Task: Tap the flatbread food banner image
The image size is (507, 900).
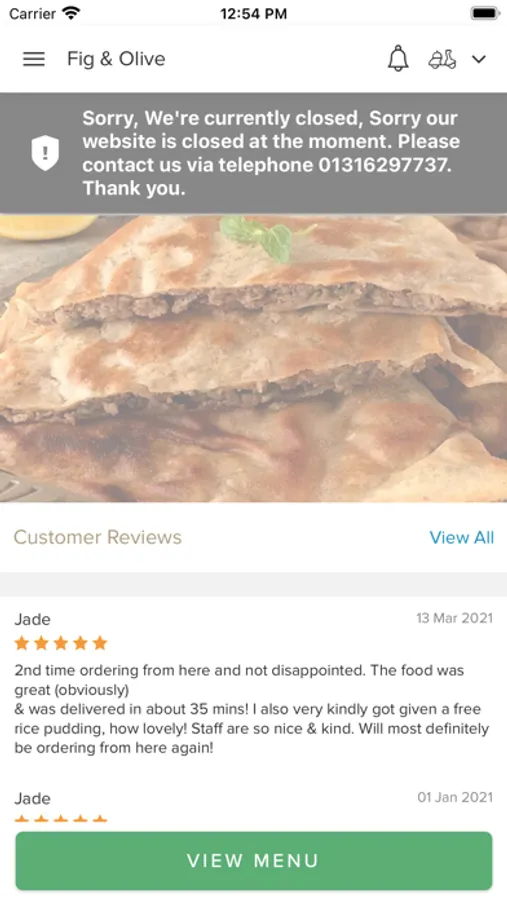Action: pos(253,358)
